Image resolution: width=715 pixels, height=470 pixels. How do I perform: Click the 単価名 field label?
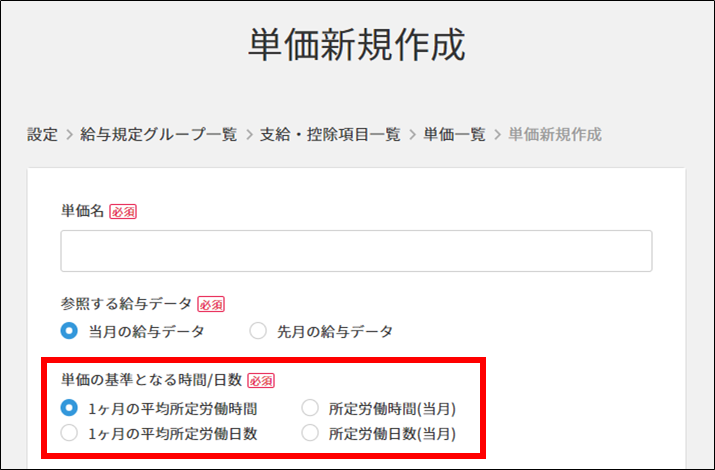tap(83, 211)
